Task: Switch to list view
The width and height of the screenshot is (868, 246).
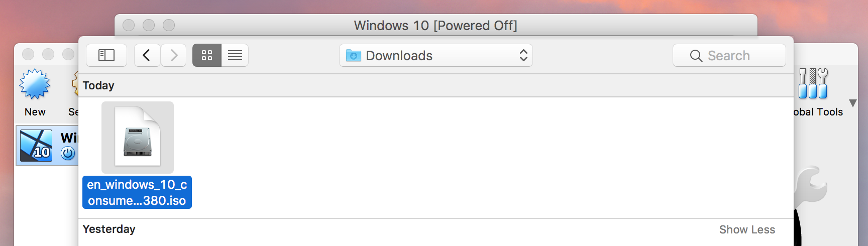Action: click(x=235, y=55)
